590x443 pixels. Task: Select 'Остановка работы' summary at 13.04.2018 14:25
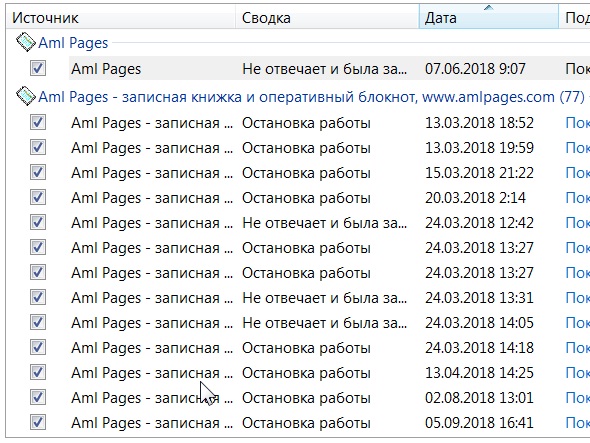tap(306, 373)
